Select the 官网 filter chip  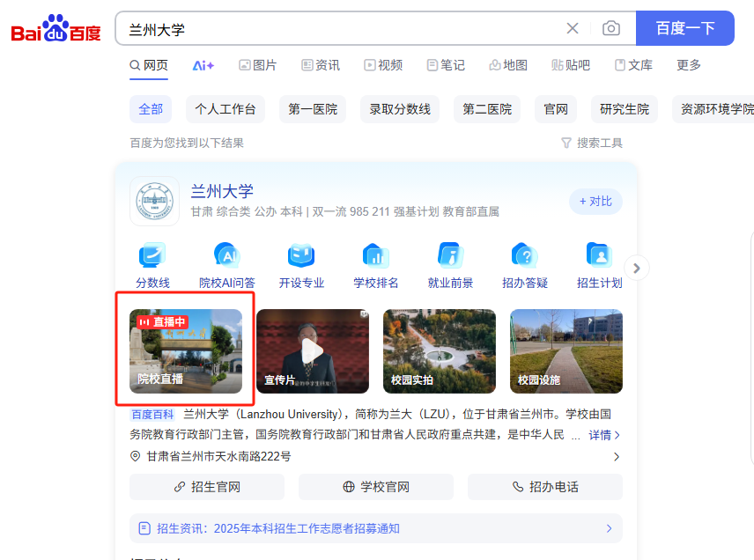click(556, 109)
